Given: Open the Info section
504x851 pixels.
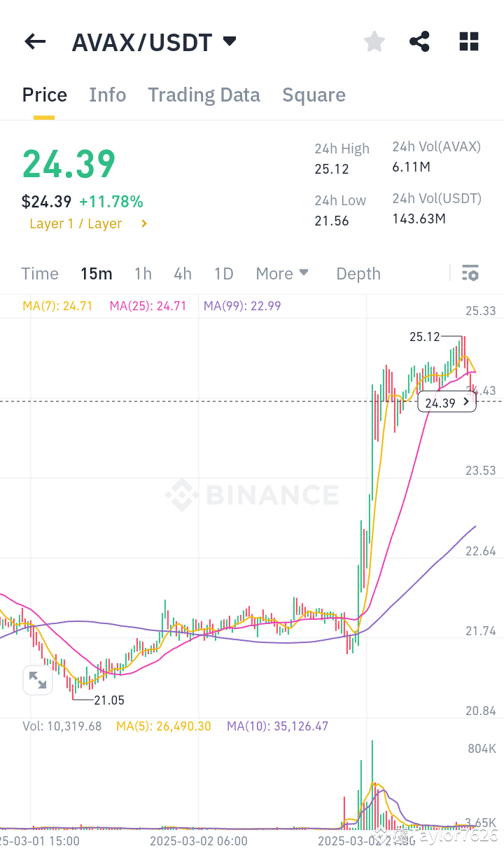Looking at the screenshot, I should coord(107,95).
